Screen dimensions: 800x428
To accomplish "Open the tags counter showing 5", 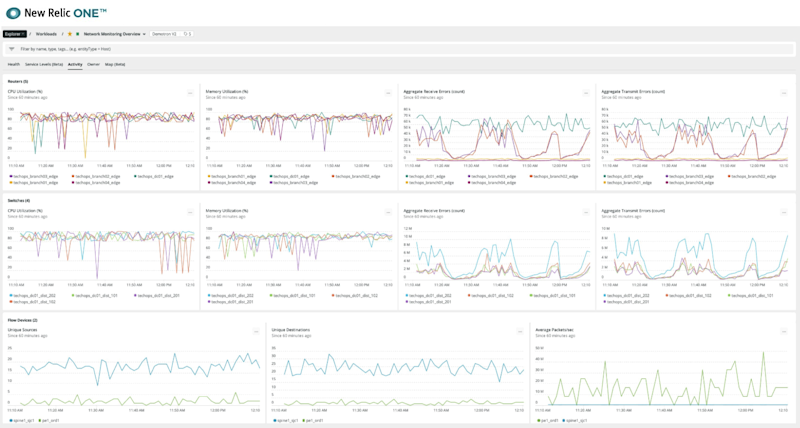I will [187, 34].
